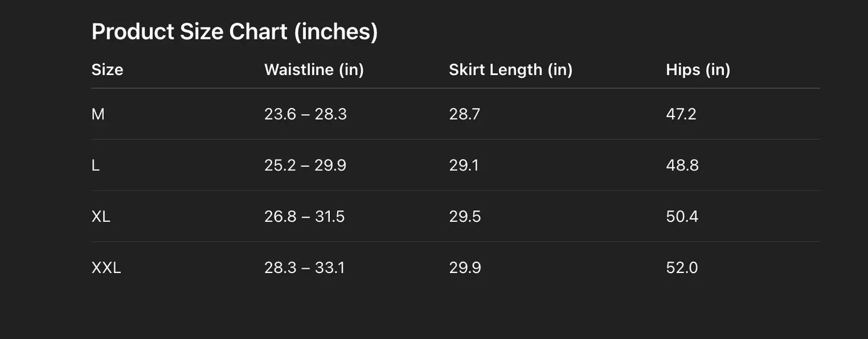
Task: Click the XL size row label
Action: tap(101, 217)
